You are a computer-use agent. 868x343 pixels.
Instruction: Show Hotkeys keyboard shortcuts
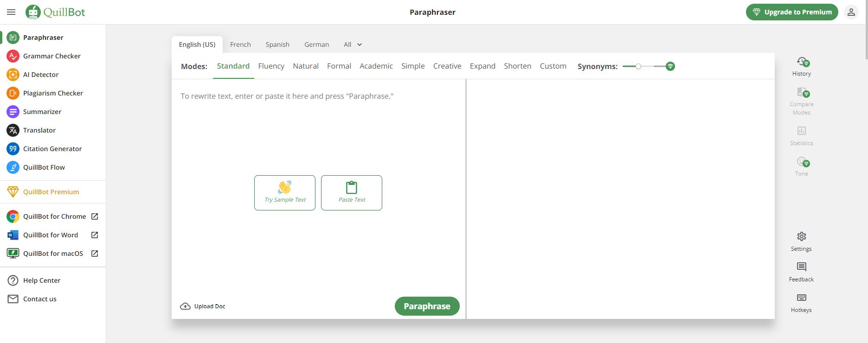pyautogui.click(x=802, y=303)
